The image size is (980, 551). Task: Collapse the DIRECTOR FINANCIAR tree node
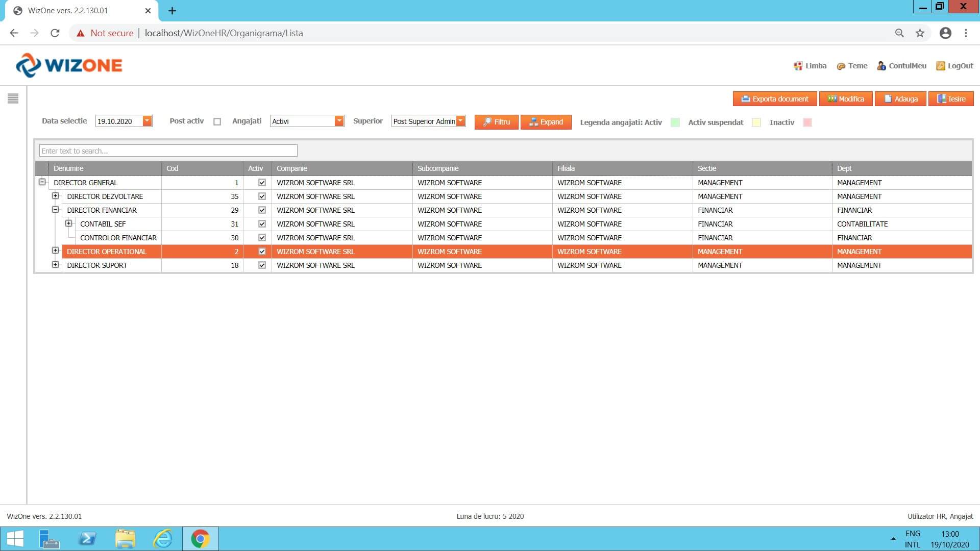pyautogui.click(x=56, y=210)
